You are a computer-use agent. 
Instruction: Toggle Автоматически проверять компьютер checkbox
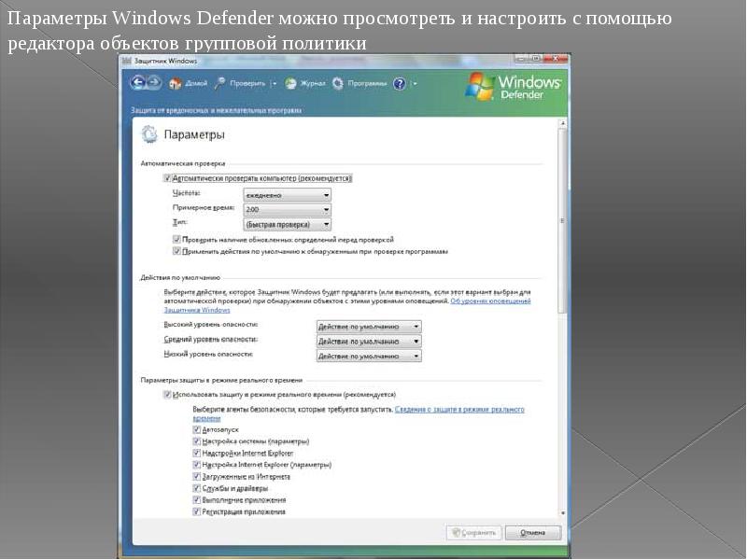click(x=167, y=178)
